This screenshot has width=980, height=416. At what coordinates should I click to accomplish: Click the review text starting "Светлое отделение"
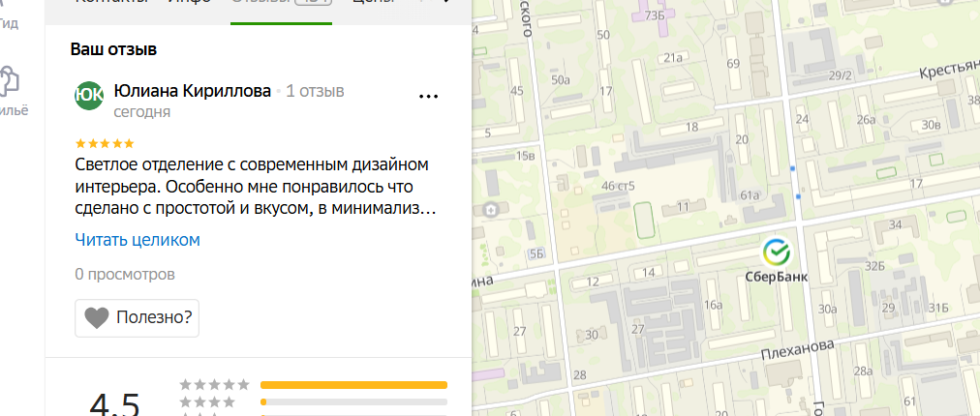[x=255, y=187]
